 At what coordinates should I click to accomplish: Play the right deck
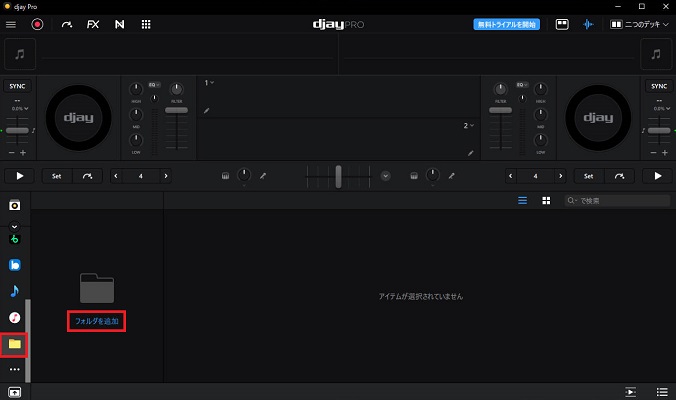(657, 176)
